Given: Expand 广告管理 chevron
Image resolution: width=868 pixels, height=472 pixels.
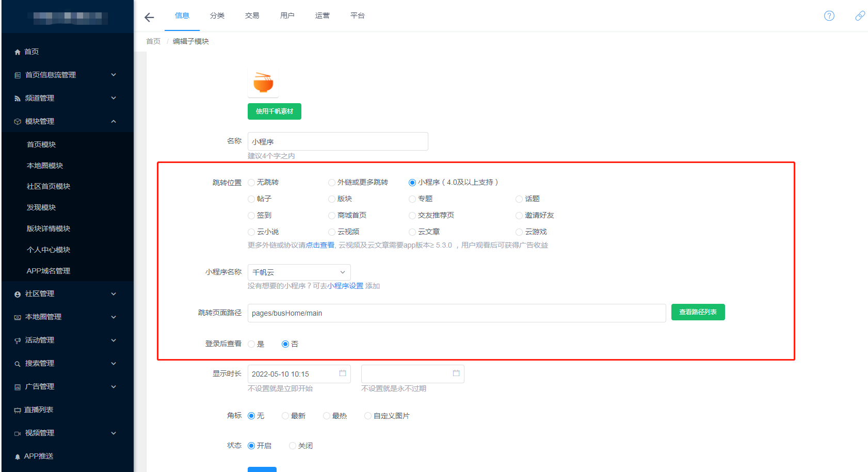Looking at the screenshot, I should pyautogui.click(x=114, y=387).
